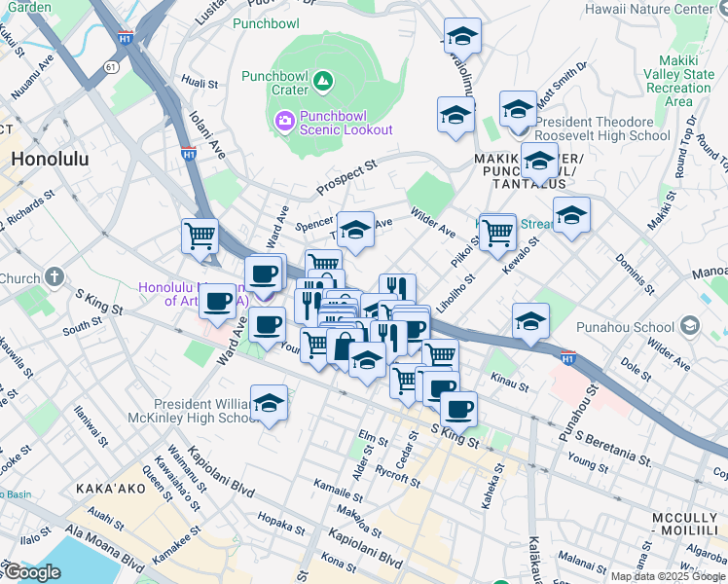Click the Honolulu city label
728x584 pixels.
coord(50,159)
